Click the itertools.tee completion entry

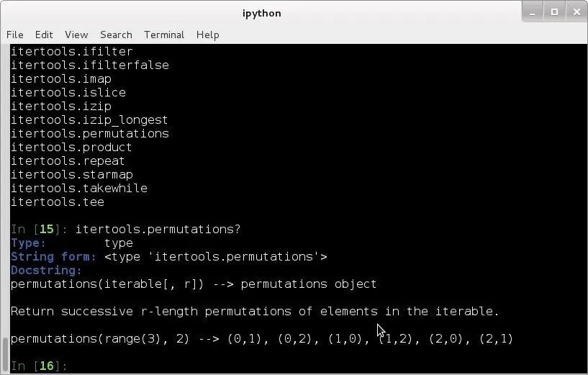pos(58,202)
